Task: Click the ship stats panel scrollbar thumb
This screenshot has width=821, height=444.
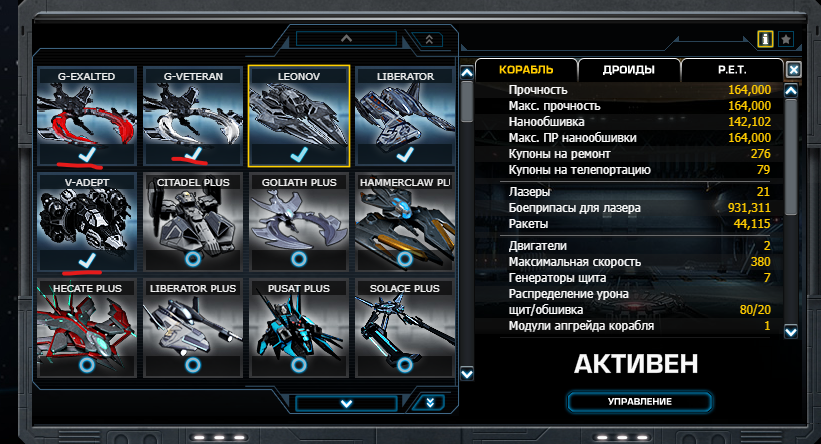Action: [x=791, y=157]
